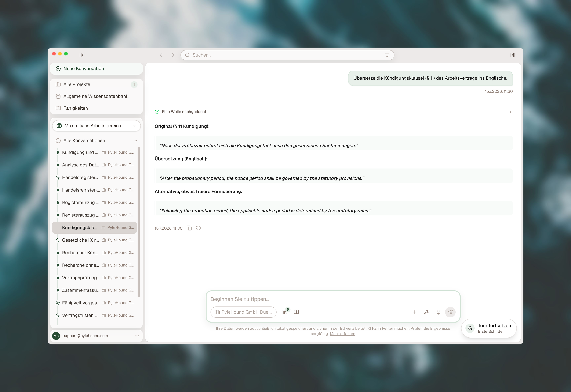Click the send message arrow button
Image resolution: width=571 pixels, height=392 pixels.
point(450,312)
